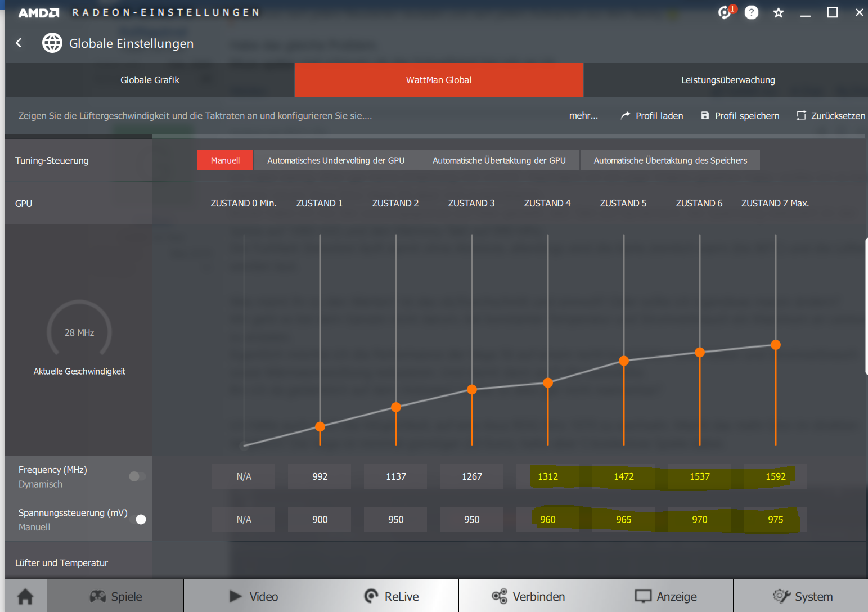
Task: Click the Zustand 2 voltage field 950
Action: tap(395, 520)
